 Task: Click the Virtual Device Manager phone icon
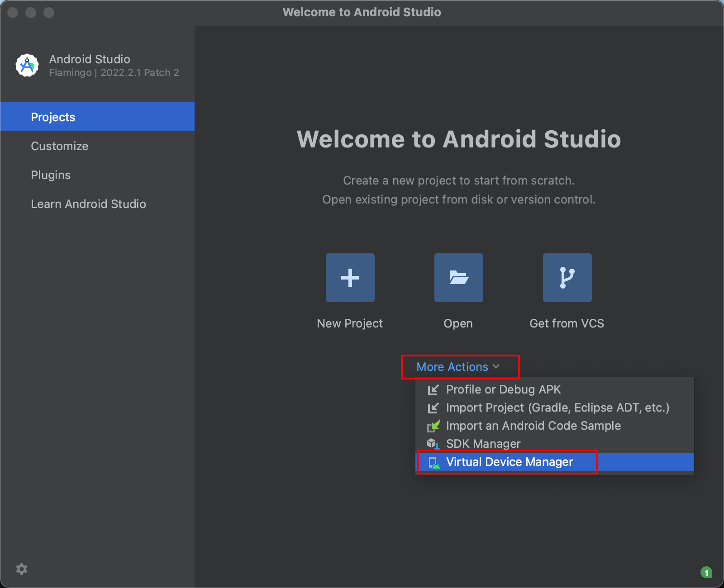click(x=433, y=462)
